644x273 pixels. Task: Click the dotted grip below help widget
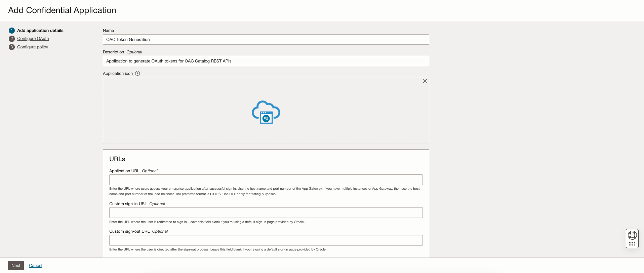pyautogui.click(x=632, y=244)
